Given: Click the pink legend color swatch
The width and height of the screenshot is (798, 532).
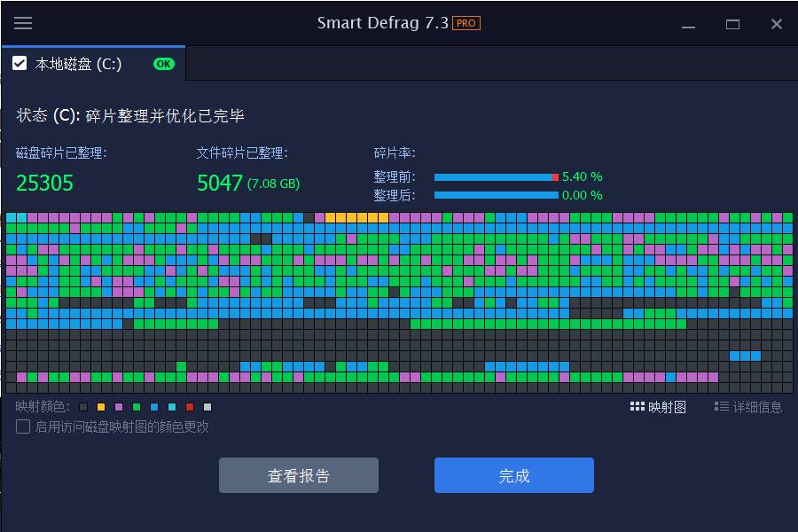Looking at the screenshot, I should pos(120,407).
